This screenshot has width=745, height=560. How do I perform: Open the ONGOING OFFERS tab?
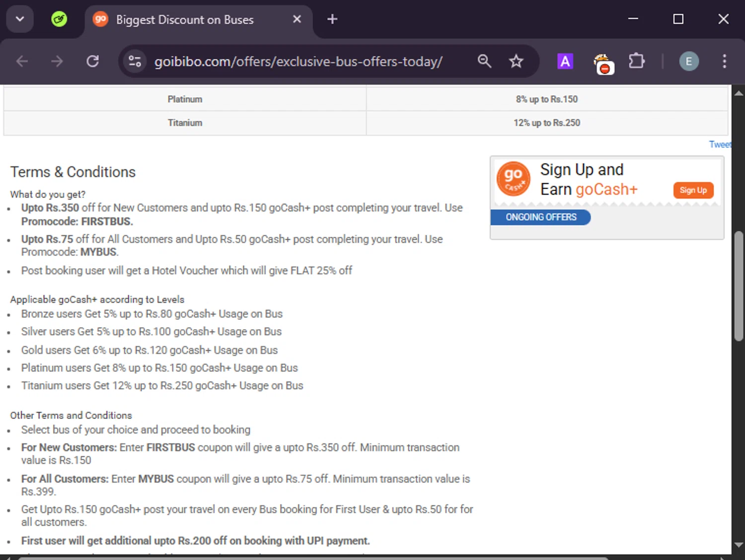[541, 217]
